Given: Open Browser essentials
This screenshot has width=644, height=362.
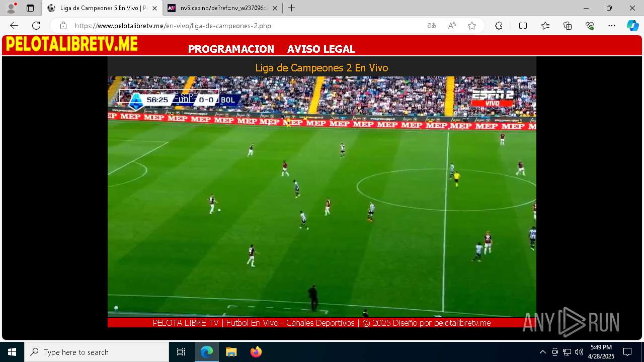Looking at the screenshot, I should pos(590,26).
